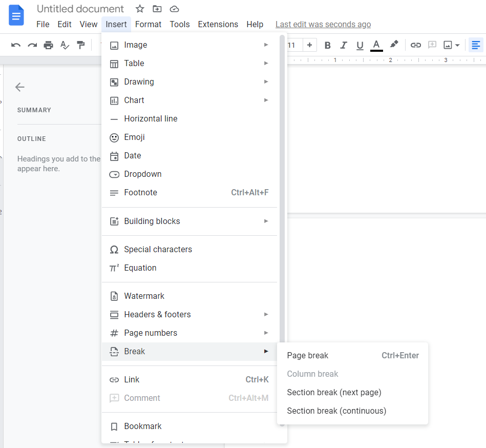Insert a Horizontal line
486x448 pixels.
pyautogui.click(x=189, y=119)
